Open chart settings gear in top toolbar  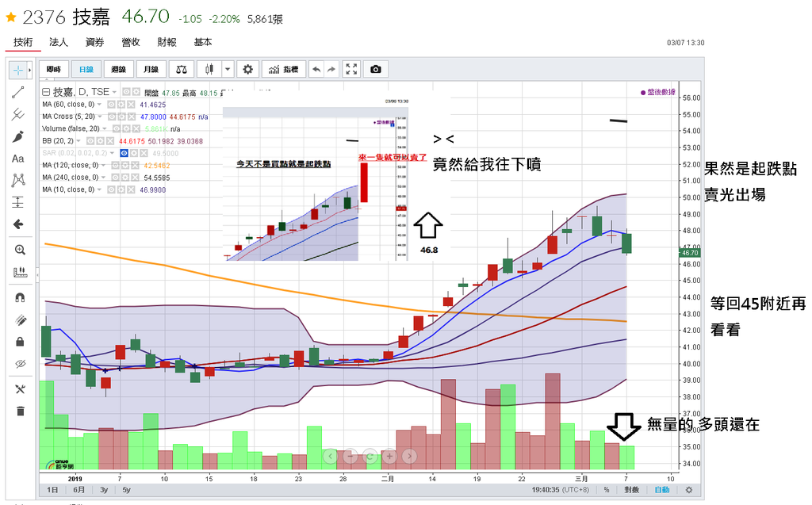click(x=248, y=70)
